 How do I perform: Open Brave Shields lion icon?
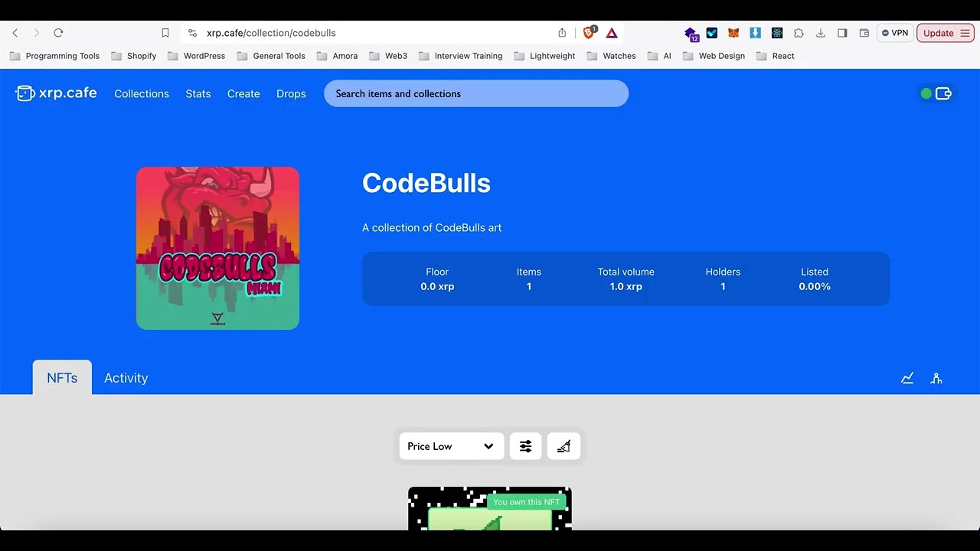pos(589,33)
